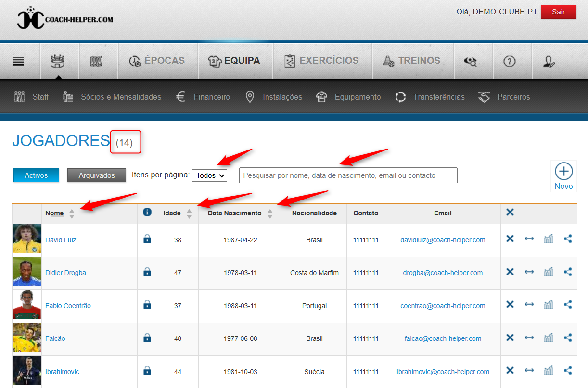
Task: Open statistics chart icon for Didier Drogba
Action: (549, 272)
